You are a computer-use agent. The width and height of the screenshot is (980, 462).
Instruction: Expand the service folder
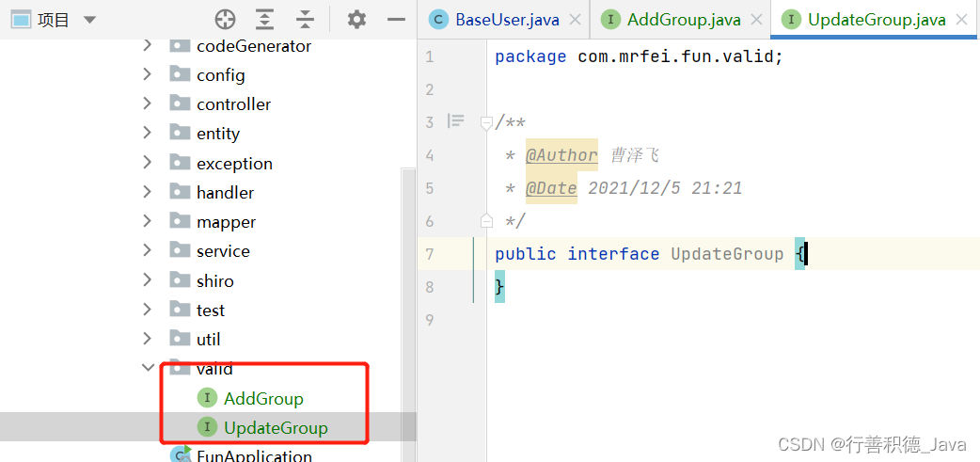(x=148, y=250)
